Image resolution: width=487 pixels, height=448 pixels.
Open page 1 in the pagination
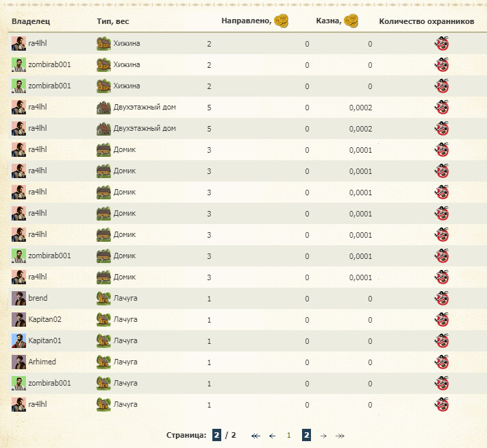pyautogui.click(x=289, y=435)
